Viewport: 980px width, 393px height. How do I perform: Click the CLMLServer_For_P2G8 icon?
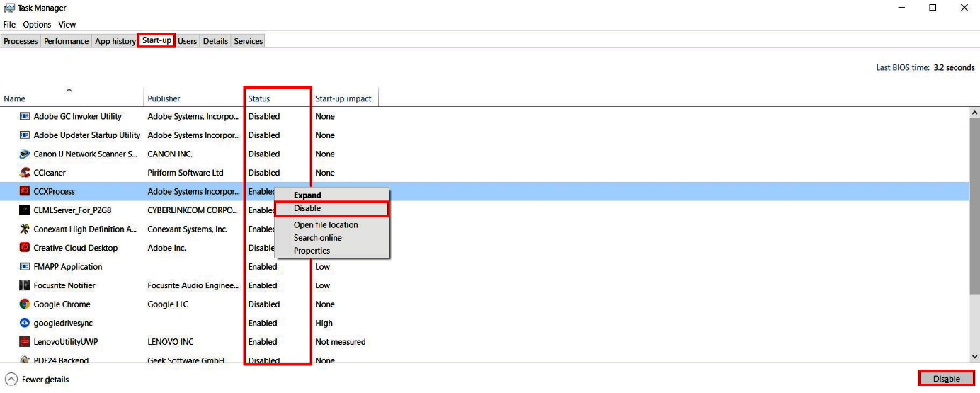point(25,210)
